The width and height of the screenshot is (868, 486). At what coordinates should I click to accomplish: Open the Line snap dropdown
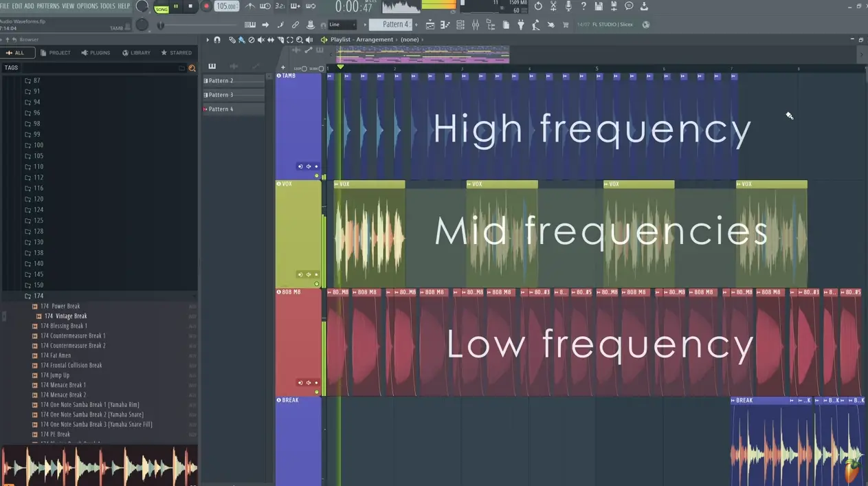[342, 25]
